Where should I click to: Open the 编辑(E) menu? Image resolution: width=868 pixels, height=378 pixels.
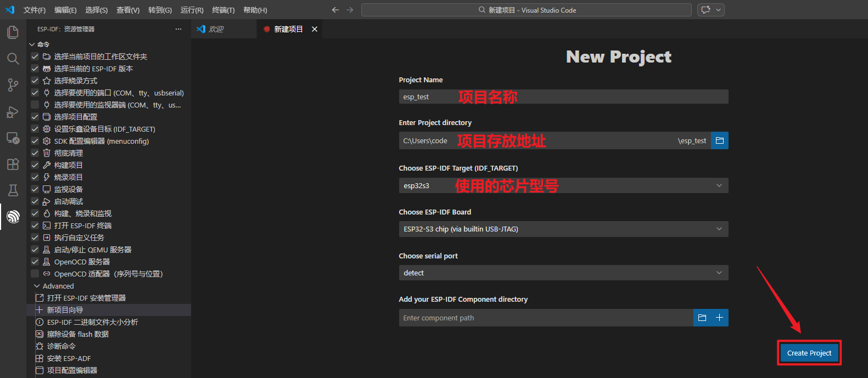[x=65, y=10]
